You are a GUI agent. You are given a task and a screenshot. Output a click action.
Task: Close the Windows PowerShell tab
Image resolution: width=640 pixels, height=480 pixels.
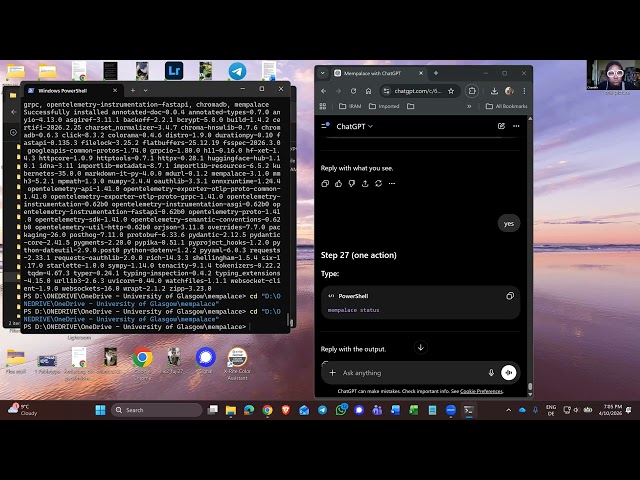click(x=115, y=91)
